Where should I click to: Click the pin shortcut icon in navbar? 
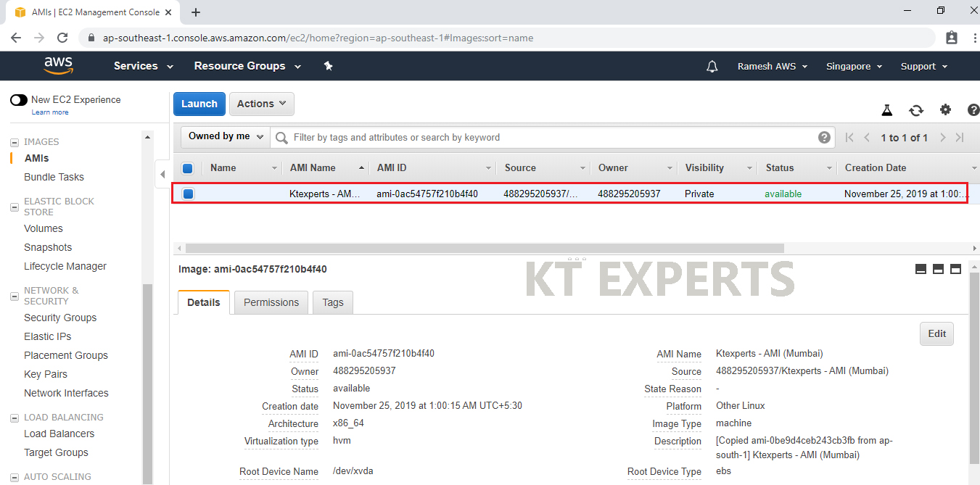328,66
